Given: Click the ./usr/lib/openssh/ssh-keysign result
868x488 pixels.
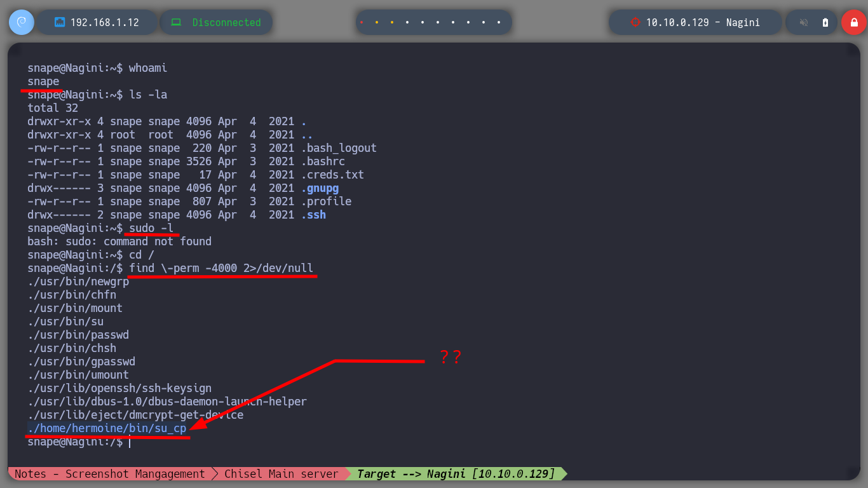Looking at the screenshot, I should [119, 388].
